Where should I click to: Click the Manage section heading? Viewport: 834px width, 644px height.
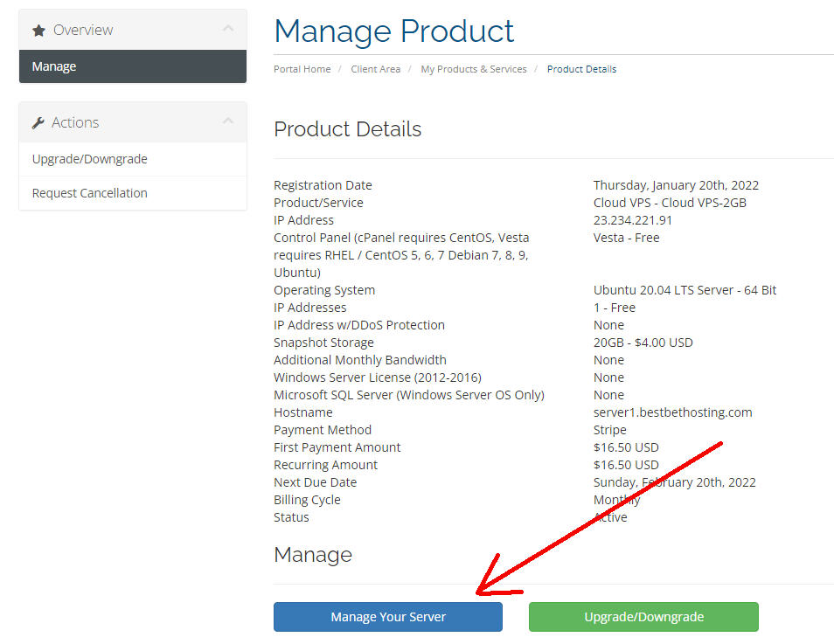[313, 555]
